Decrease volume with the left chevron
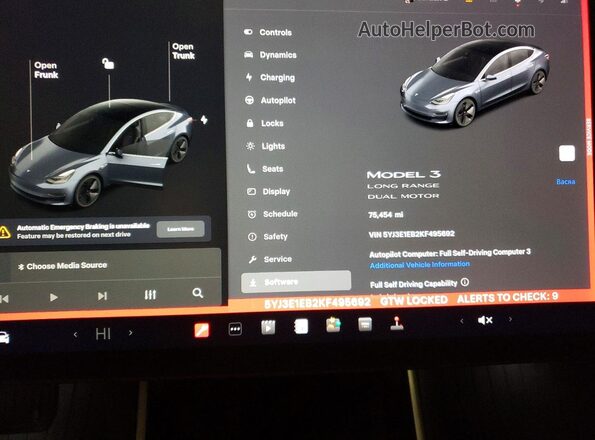 pos(462,321)
